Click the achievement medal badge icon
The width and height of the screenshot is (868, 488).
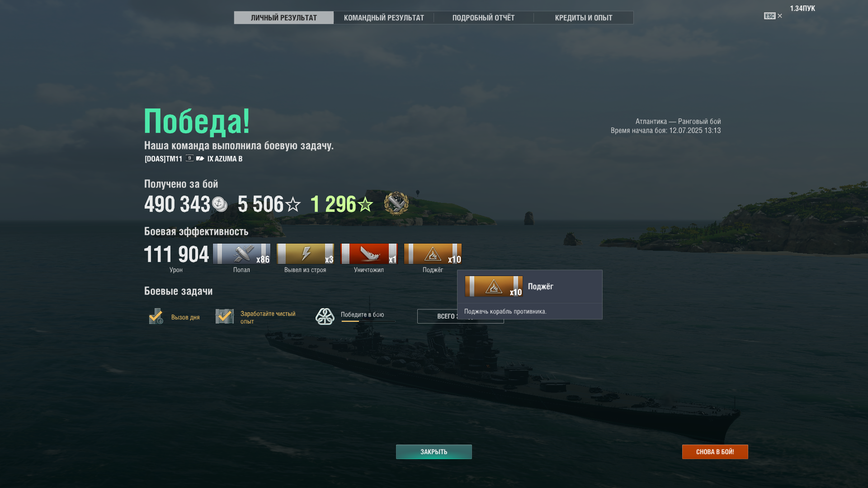[x=396, y=204]
